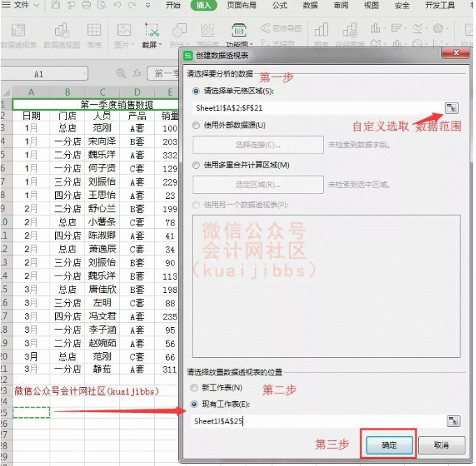The width and height of the screenshot is (476, 466).
Task: Click the 确定 button
Action: (389, 445)
